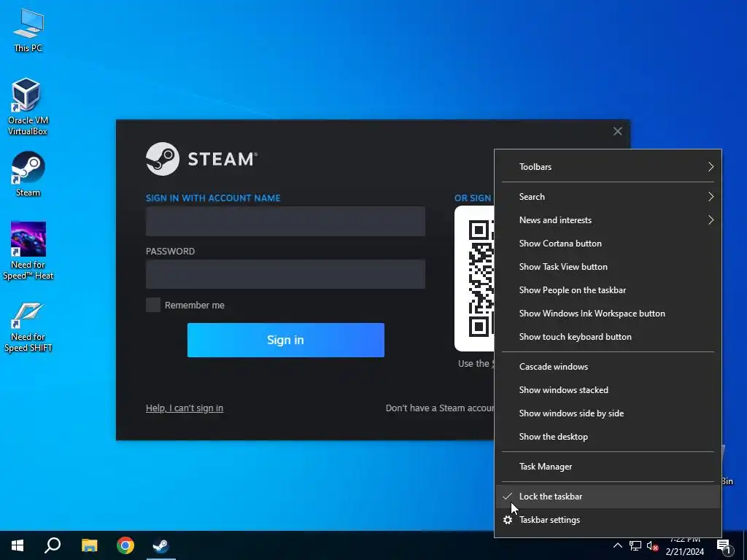Check the Remember me checkbox
The image size is (747, 560).
tap(153, 306)
